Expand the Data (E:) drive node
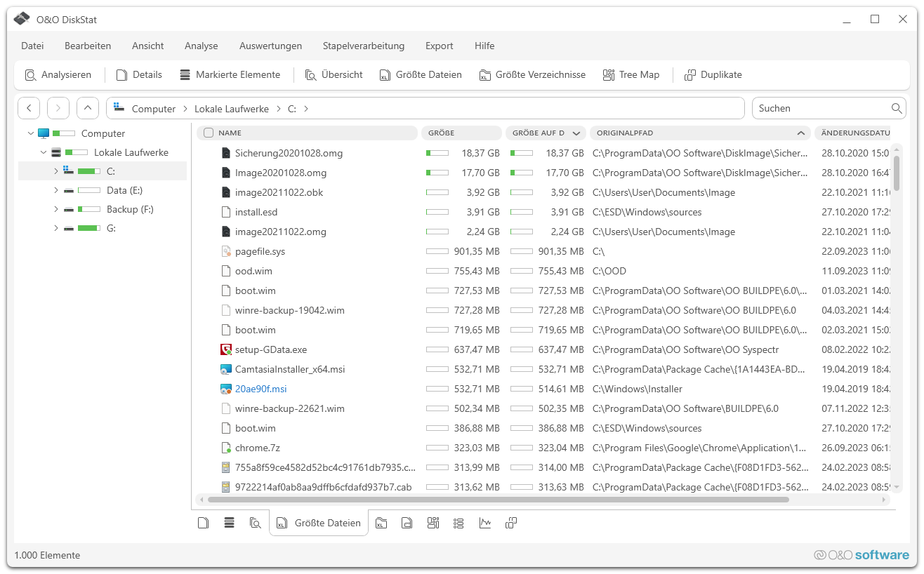924x574 pixels. coord(56,190)
